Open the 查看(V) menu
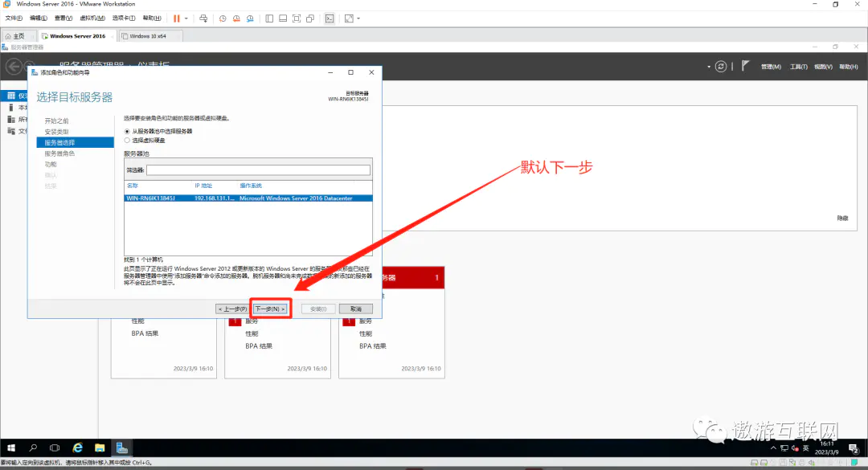The width and height of the screenshot is (868, 470). coord(63,18)
